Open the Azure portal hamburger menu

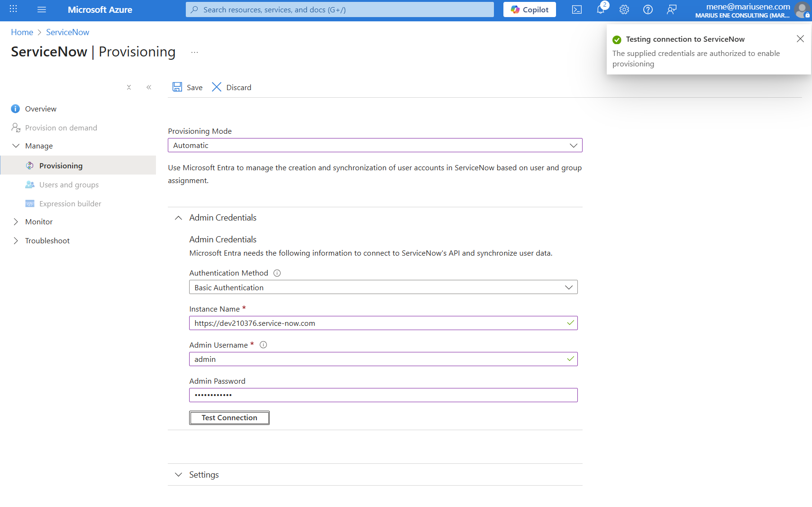[42, 9]
